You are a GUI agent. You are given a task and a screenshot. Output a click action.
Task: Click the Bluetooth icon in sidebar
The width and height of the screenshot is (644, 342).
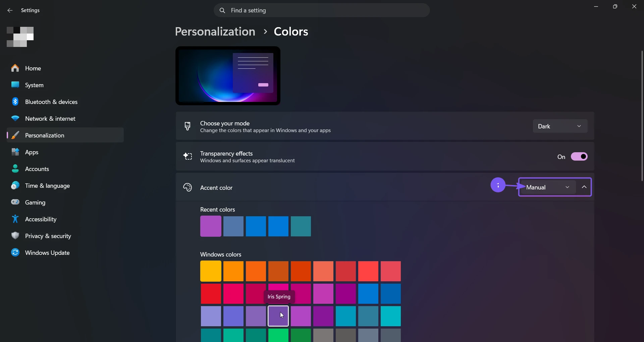(15, 102)
